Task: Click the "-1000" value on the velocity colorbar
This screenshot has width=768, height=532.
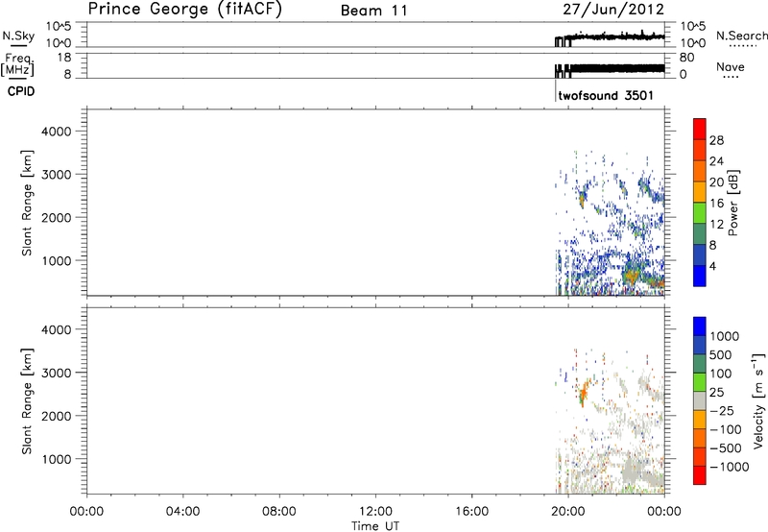Action: (x=730, y=467)
